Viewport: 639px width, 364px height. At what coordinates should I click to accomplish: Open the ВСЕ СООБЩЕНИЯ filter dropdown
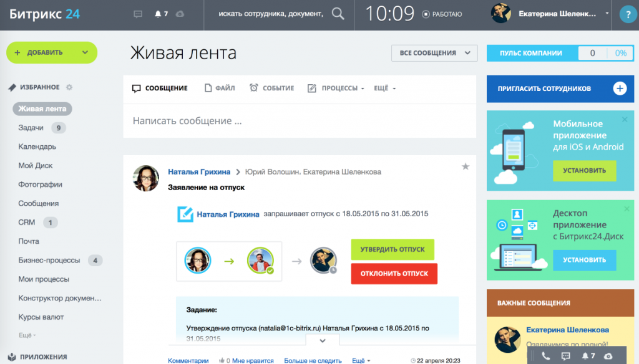[434, 53]
